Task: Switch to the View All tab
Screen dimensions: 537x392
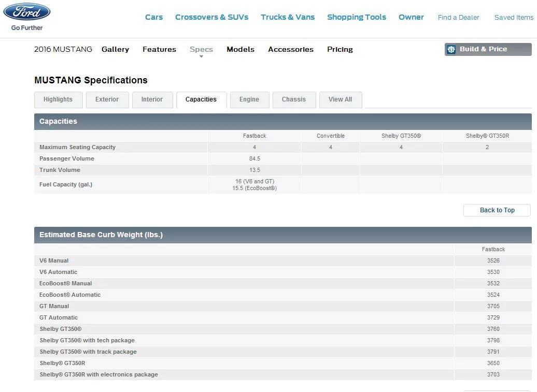Action: (x=341, y=99)
